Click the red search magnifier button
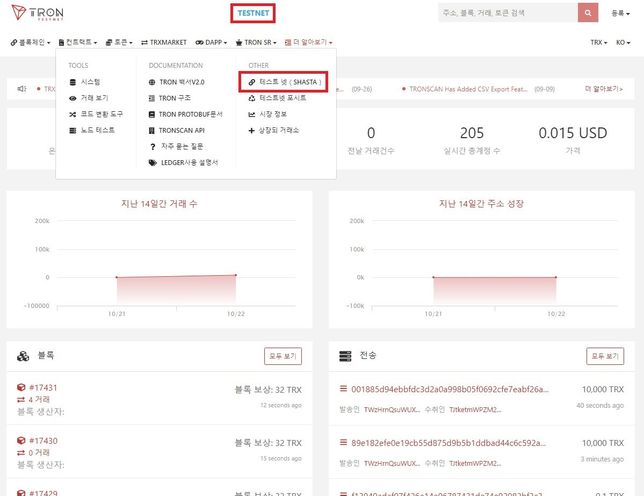 click(x=588, y=13)
